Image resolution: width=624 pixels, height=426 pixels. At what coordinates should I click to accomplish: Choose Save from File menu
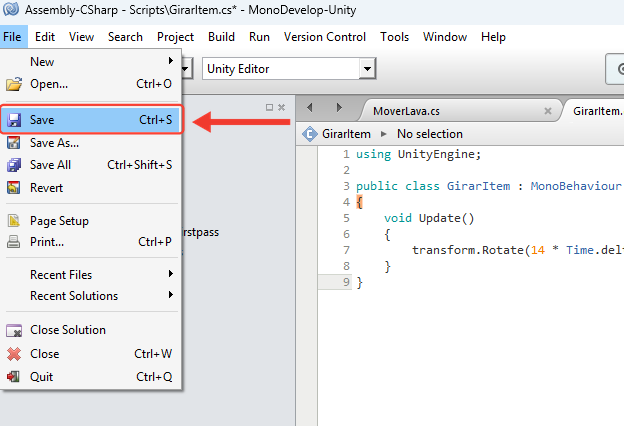coord(91,119)
